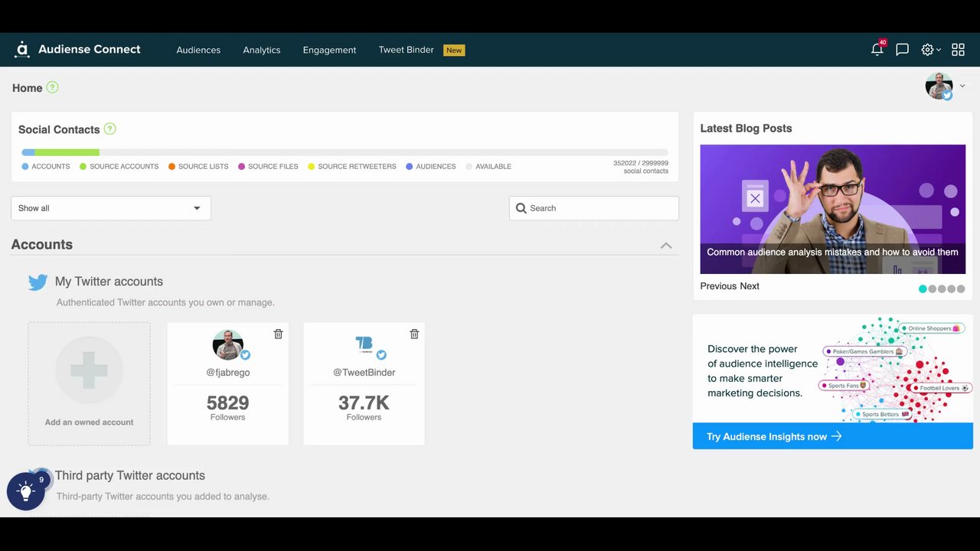980x551 pixels.
Task: Click the My Twitter accounts heading
Action: (109, 282)
